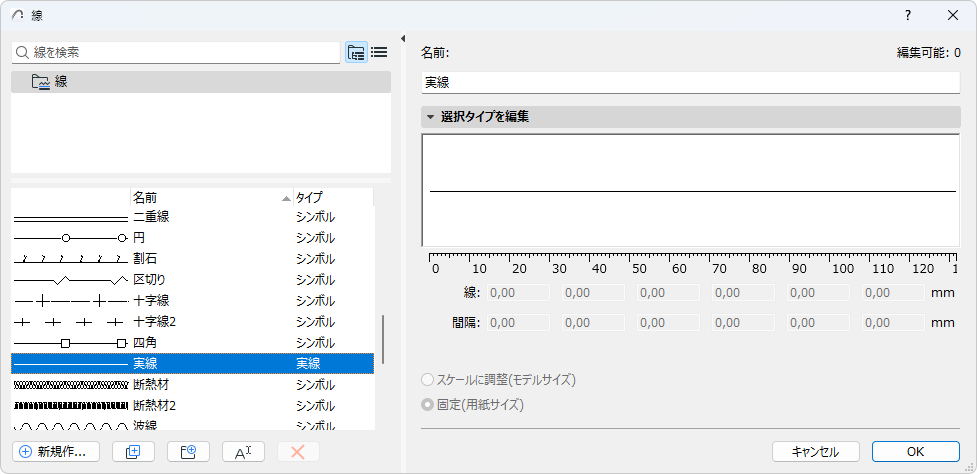Screen dimensions: 977x474
Task: Select the 線 root folder
Action: click(201, 82)
